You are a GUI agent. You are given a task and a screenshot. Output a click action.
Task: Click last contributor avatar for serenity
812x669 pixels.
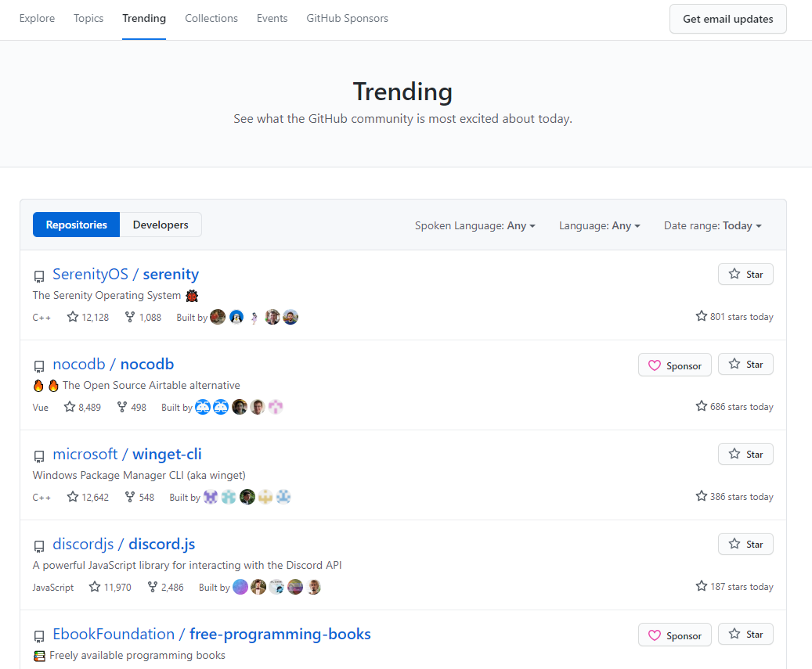point(291,317)
